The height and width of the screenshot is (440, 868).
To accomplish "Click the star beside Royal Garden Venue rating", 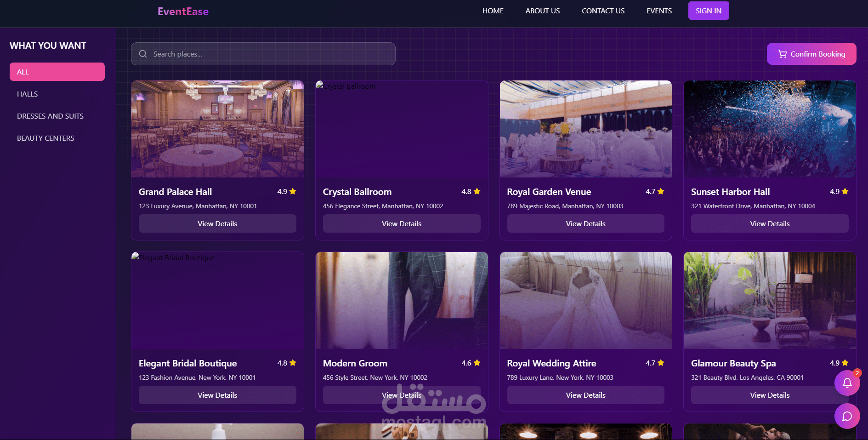I will (661, 191).
